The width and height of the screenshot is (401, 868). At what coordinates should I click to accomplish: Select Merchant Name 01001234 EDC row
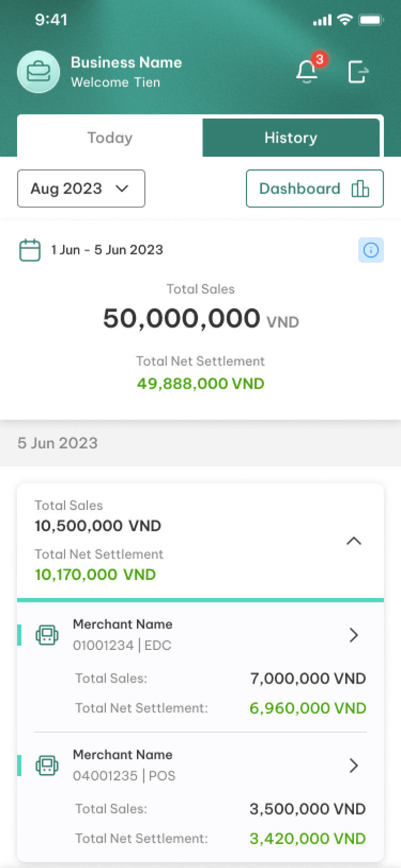click(x=200, y=666)
